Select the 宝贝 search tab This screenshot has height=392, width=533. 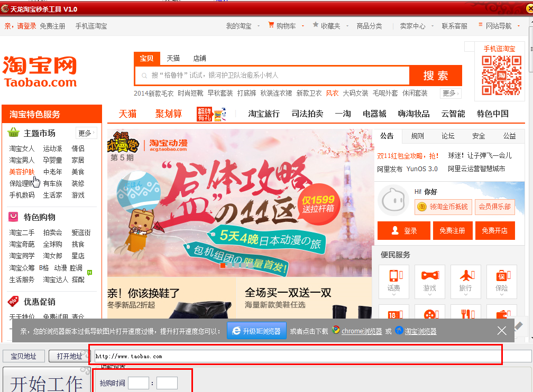[146, 59]
